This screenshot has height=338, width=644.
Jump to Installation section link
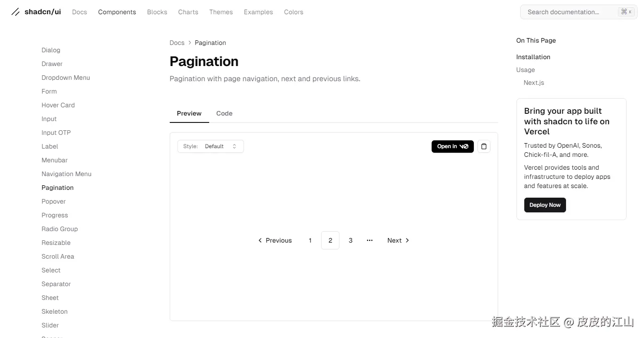coord(533,57)
